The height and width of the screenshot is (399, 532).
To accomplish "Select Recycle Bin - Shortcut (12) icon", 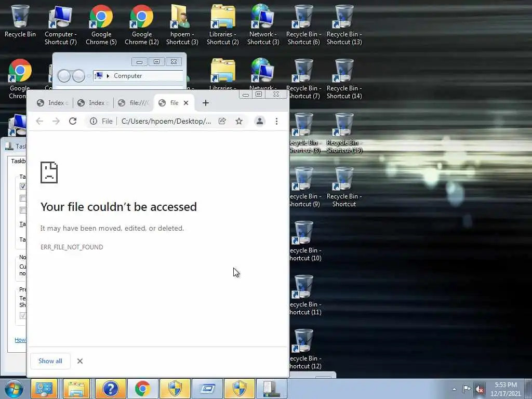I will 304,349.
